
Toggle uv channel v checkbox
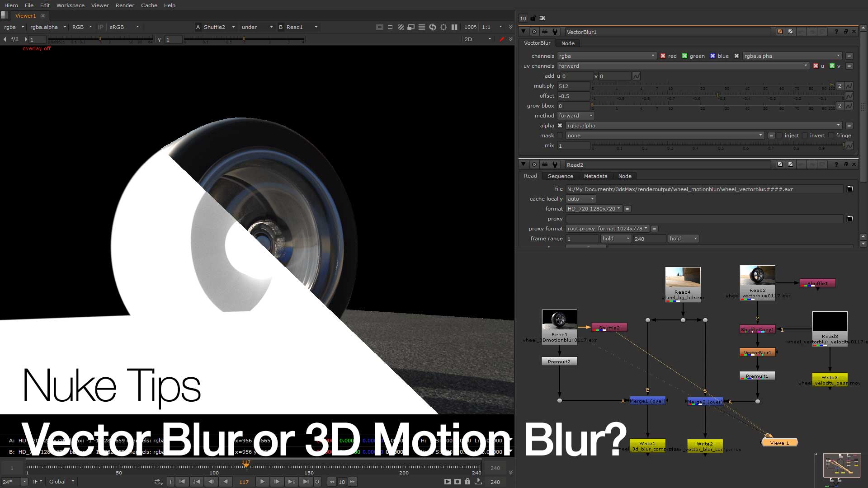pos(832,66)
